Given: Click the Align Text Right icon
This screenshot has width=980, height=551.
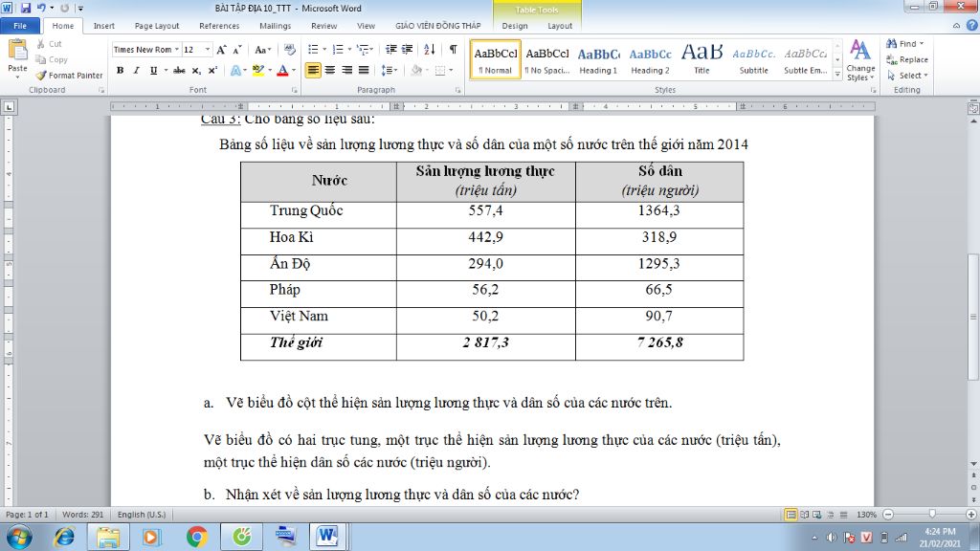Looking at the screenshot, I should (346, 71).
